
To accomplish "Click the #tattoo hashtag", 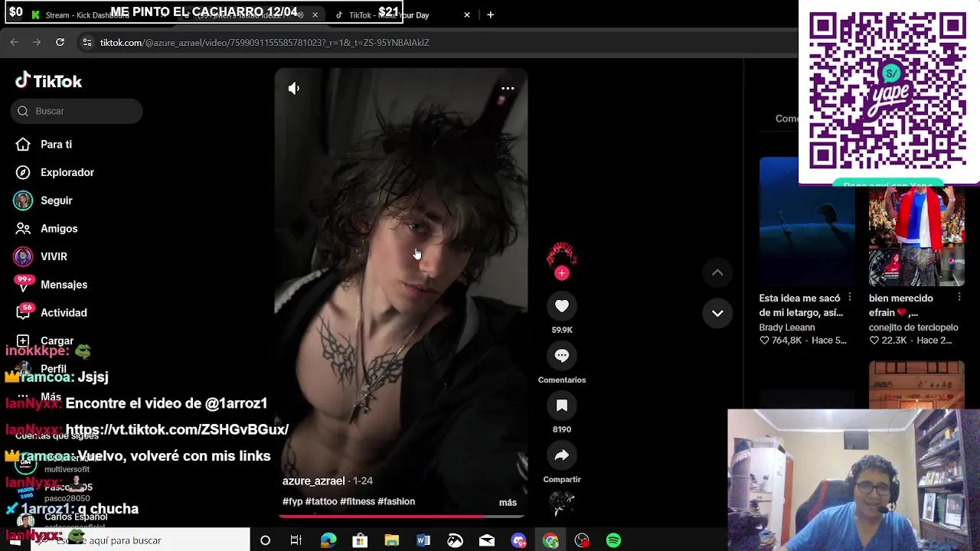I will point(321,502).
